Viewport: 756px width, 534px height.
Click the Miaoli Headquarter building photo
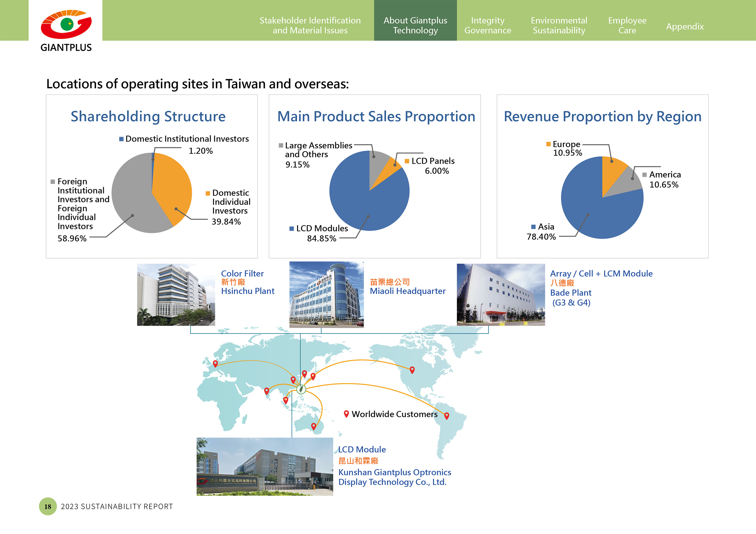click(x=326, y=295)
